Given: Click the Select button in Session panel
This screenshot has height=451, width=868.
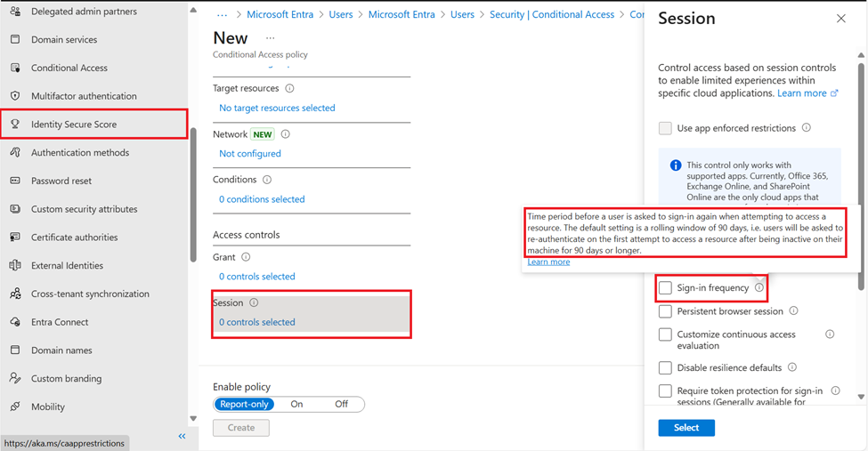Looking at the screenshot, I should (686, 427).
